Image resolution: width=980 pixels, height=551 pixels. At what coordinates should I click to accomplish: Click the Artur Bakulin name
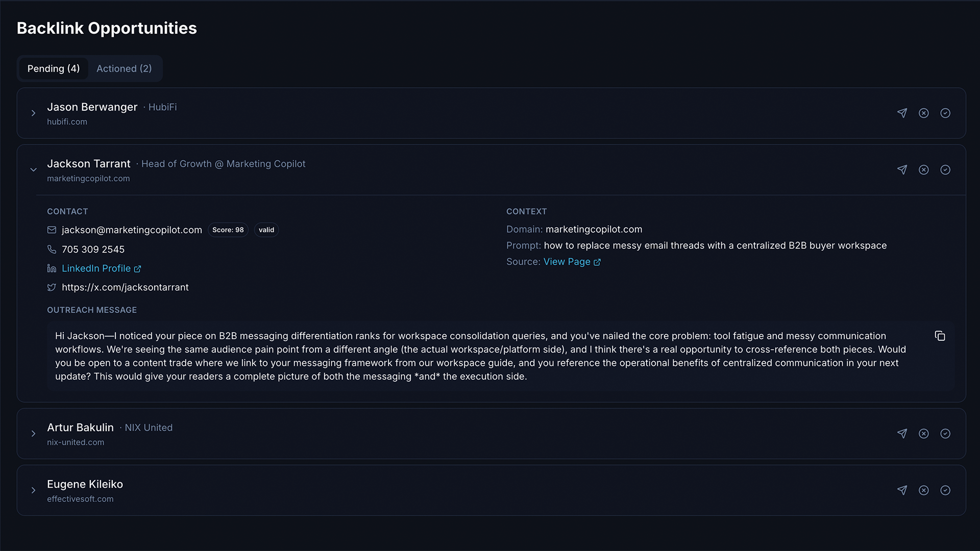click(x=80, y=428)
